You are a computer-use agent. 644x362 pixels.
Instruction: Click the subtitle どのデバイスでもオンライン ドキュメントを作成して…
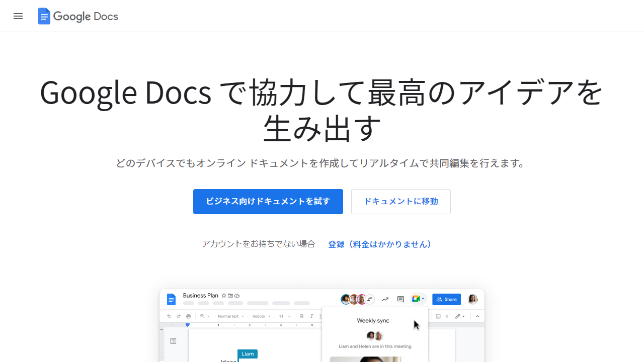tap(321, 163)
